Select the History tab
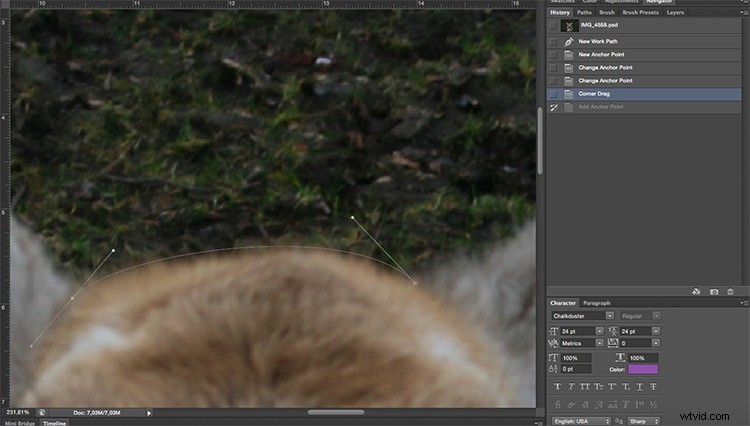Viewport: 750px width, 426px height. [560, 12]
